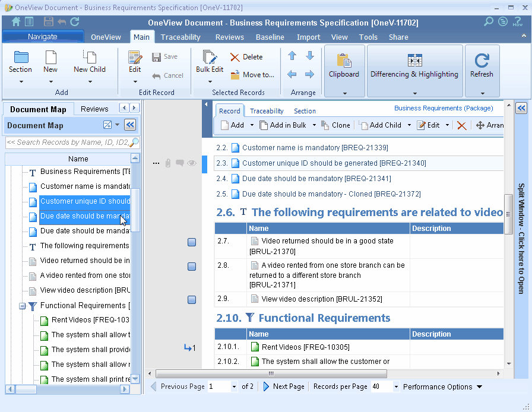Collapse the ribbon with the up chevron
Screen dimensions: 532x412
click(524, 36)
